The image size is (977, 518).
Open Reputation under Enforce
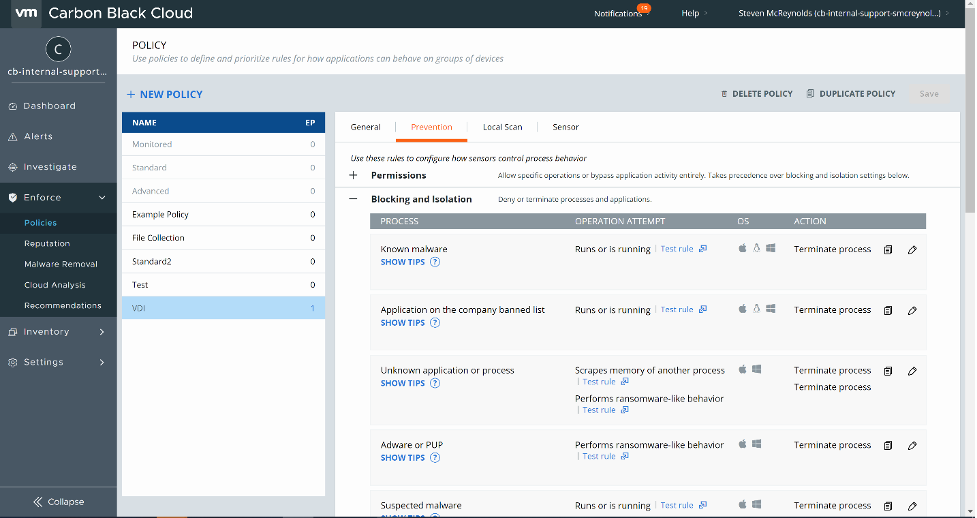tap(47, 244)
